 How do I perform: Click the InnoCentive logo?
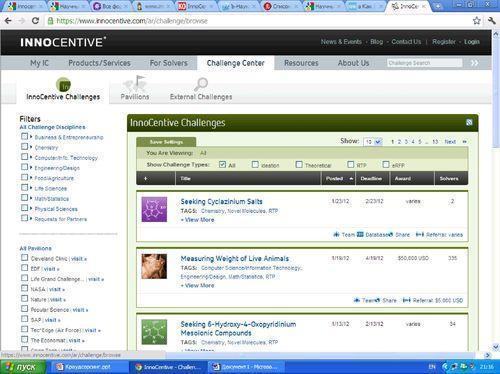pyautogui.click(x=63, y=42)
